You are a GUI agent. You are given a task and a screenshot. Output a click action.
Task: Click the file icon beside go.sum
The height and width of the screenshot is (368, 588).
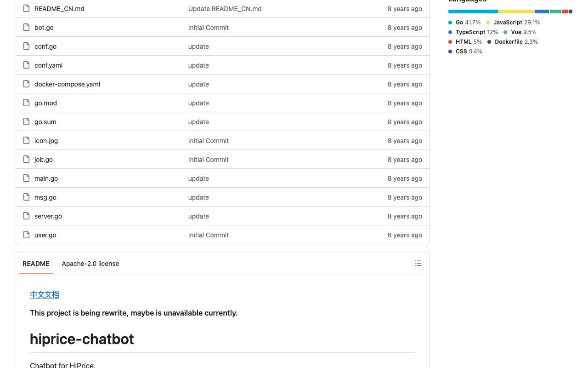tap(27, 121)
